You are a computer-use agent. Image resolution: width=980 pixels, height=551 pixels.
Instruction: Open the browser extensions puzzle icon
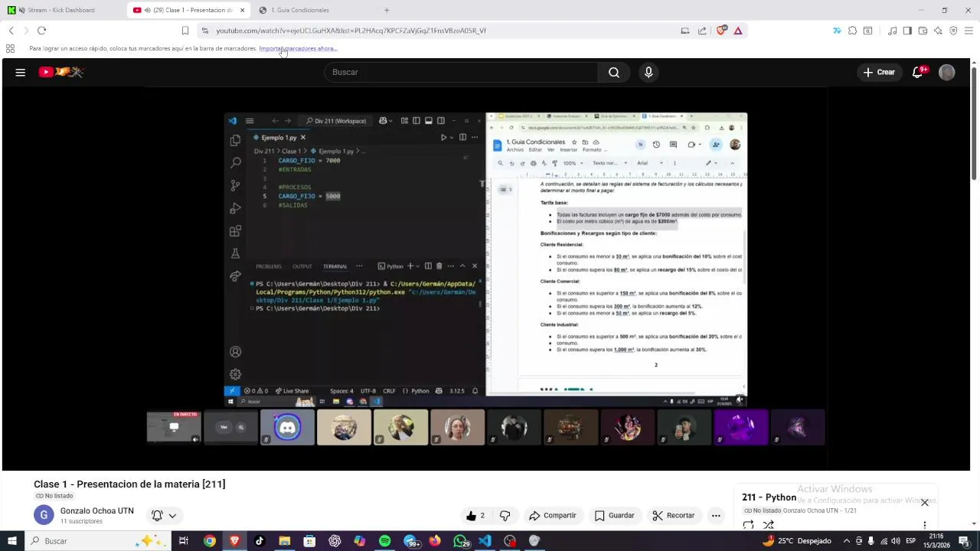click(x=852, y=31)
